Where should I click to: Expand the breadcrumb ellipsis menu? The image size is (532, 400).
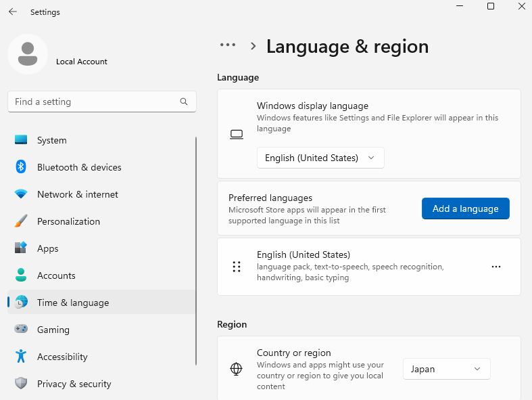click(x=228, y=45)
